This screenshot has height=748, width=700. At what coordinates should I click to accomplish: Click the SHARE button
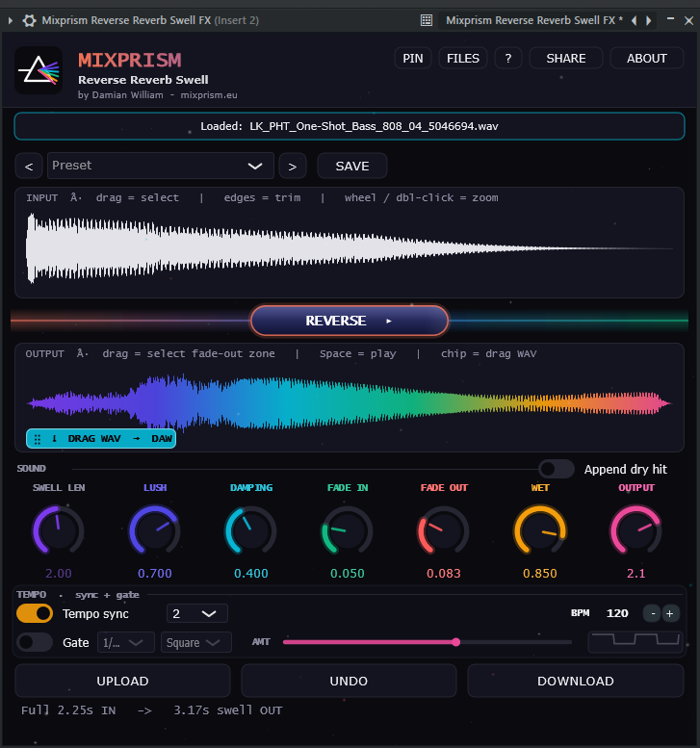(566, 58)
